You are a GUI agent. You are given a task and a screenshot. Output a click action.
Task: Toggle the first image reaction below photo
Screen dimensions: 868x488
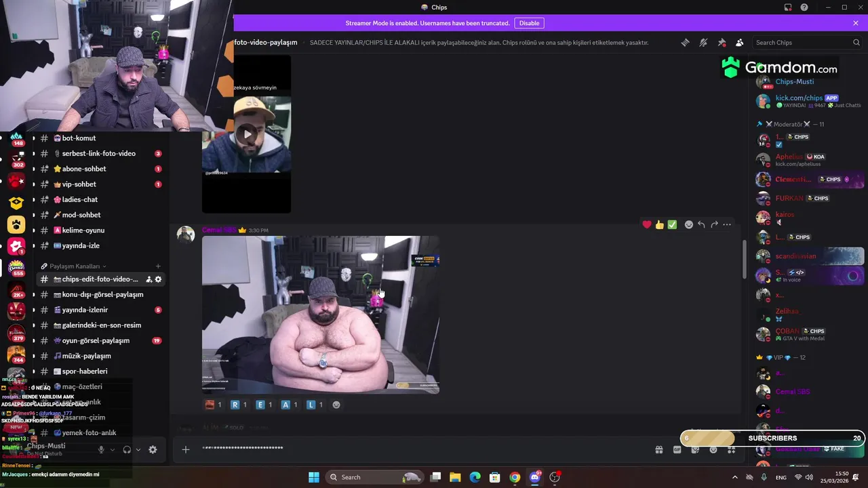click(214, 405)
